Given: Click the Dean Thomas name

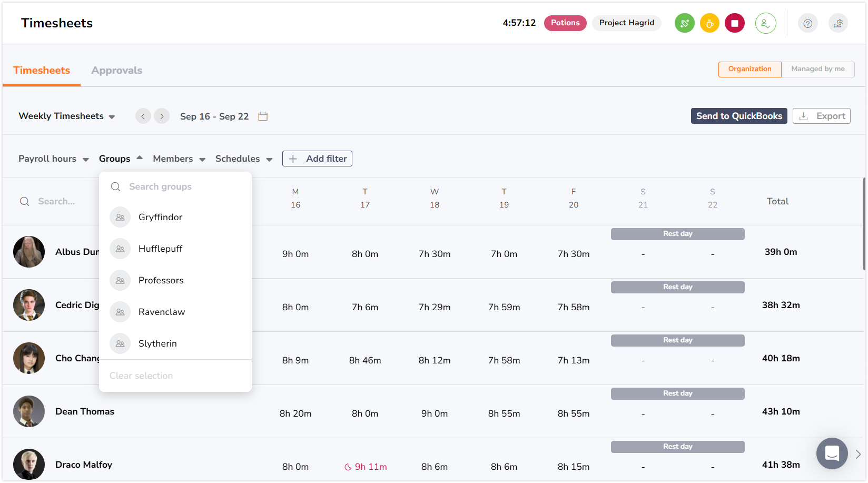Looking at the screenshot, I should click(85, 411).
